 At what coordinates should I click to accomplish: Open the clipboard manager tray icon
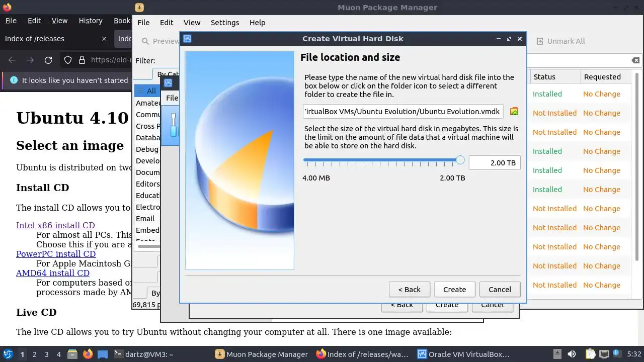[x=590, y=354]
